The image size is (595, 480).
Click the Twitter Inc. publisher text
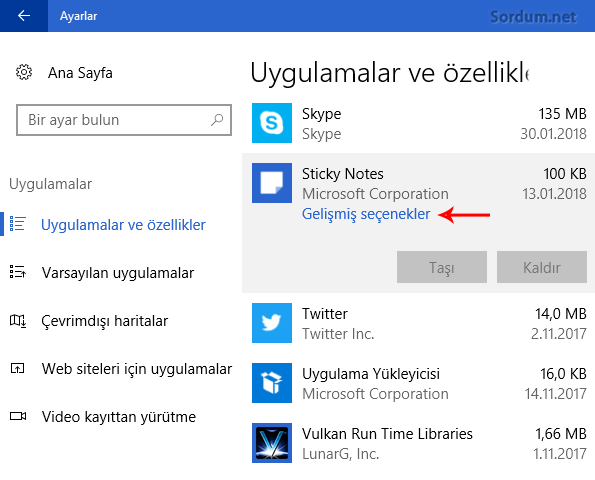(338, 334)
